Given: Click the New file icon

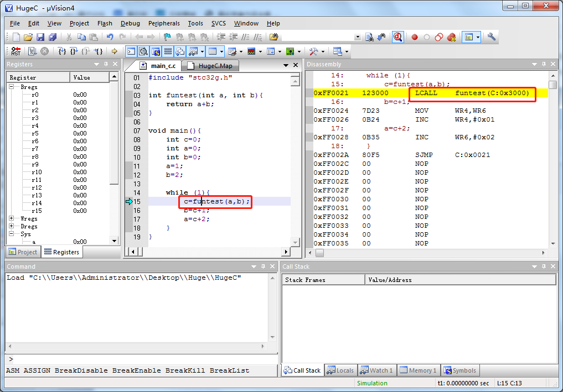Looking at the screenshot, I should tap(16, 37).
